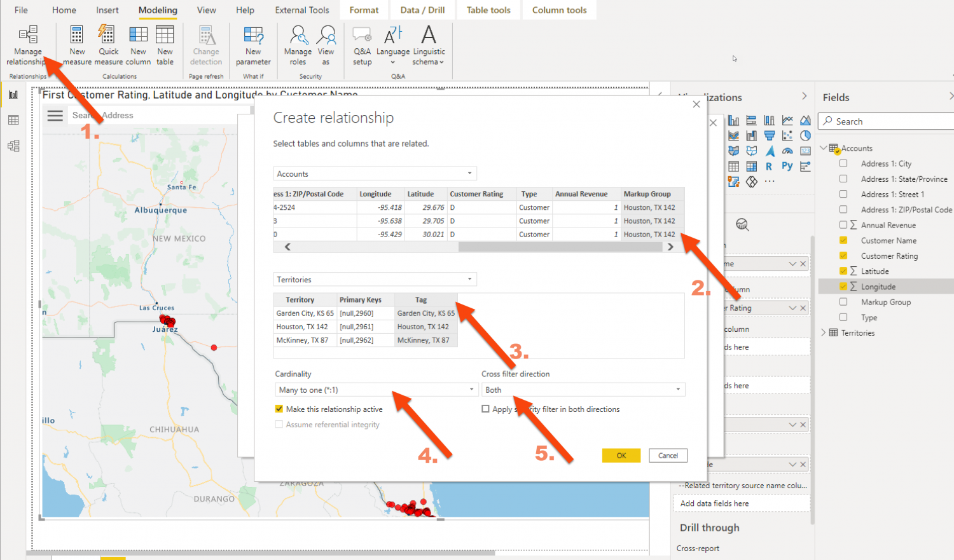Open the External Tools menu

(x=302, y=10)
